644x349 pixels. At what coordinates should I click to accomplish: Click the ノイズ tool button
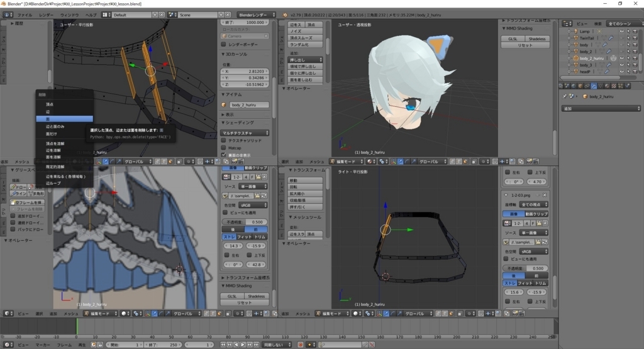point(305,31)
